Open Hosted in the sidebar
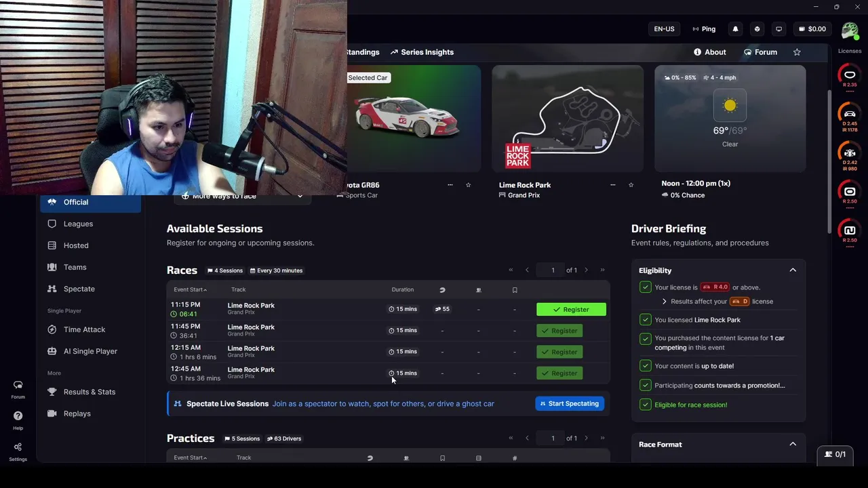Image resolution: width=868 pixels, height=488 pixels. (x=91, y=245)
